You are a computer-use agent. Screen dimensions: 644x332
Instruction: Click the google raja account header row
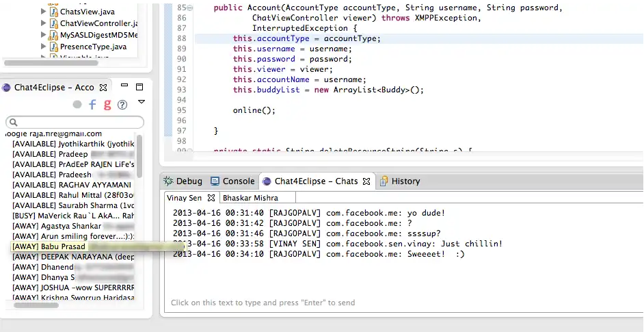(x=54, y=133)
